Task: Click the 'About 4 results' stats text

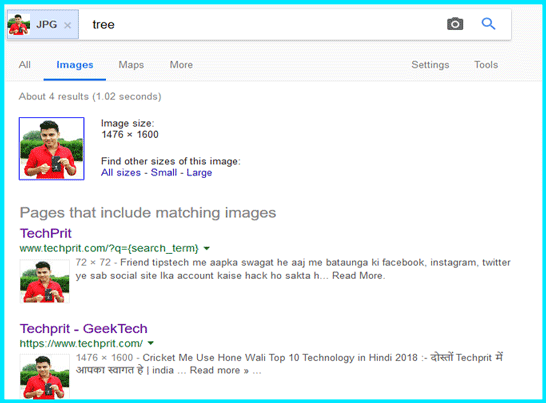Action: click(x=90, y=96)
